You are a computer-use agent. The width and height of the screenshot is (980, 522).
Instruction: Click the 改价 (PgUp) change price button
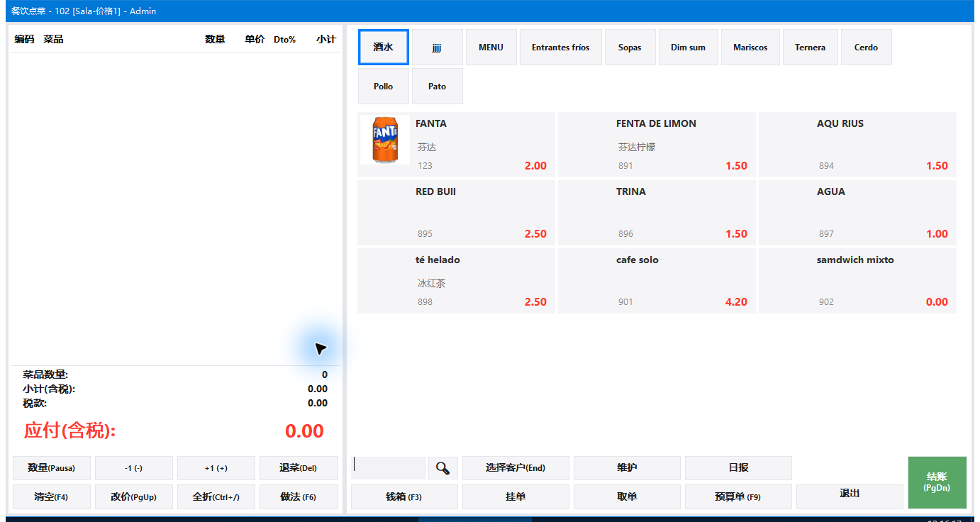134,497
